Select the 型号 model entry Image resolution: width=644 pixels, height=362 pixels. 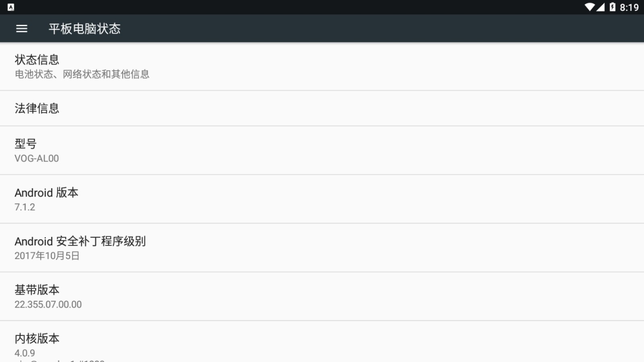point(322,151)
